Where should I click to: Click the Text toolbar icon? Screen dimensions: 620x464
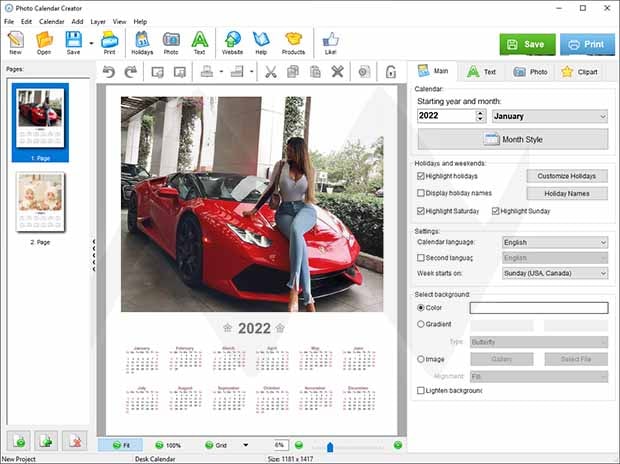pyautogui.click(x=200, y=43)
